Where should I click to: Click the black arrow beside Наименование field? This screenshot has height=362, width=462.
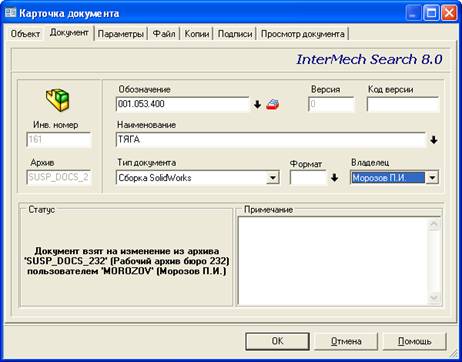tap(433, 140)
